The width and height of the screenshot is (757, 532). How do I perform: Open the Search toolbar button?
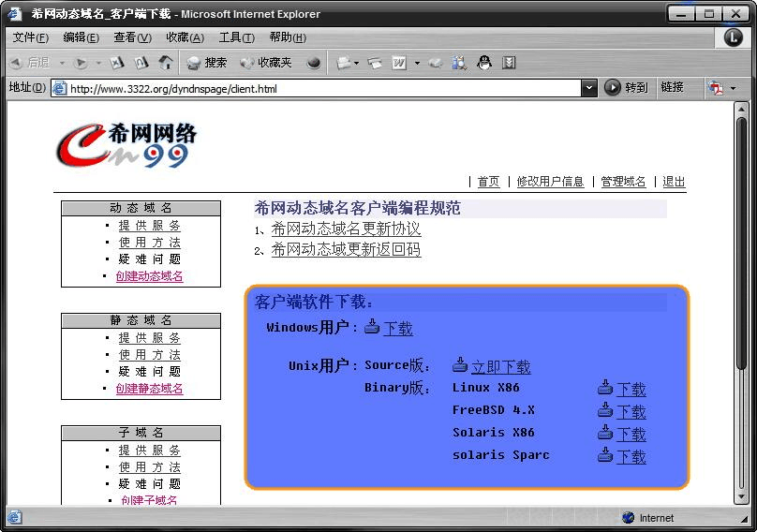(207, 63)
